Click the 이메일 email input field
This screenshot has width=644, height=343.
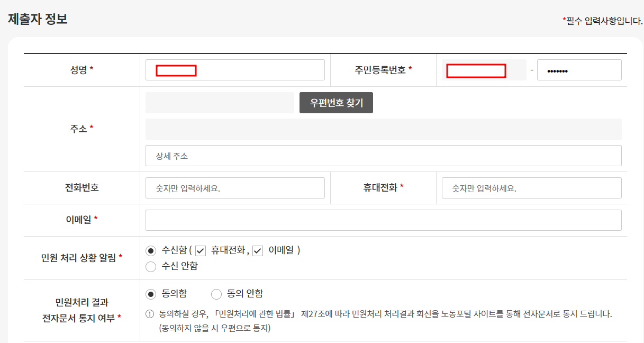(383, 220)
